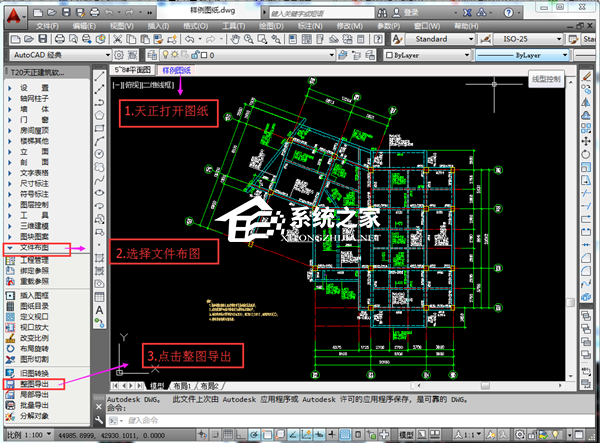
Task: Click the 整图导出 command
Action: pyautogui.click(x=34, y=384)
